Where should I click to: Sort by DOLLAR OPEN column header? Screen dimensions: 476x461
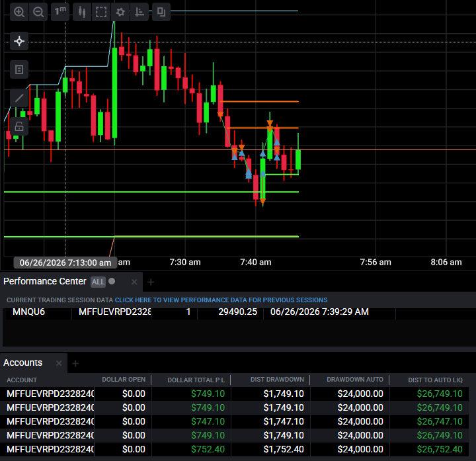point(124,379)
